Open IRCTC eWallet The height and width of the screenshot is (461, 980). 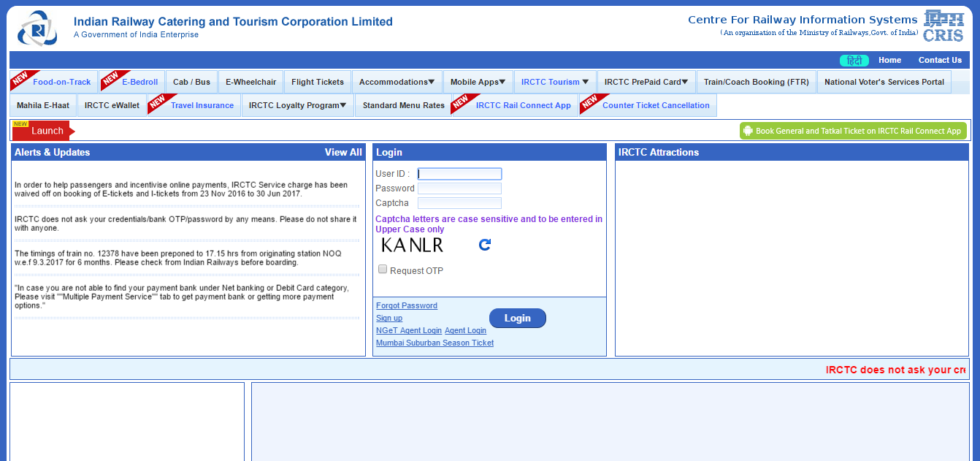coord(112,105)
